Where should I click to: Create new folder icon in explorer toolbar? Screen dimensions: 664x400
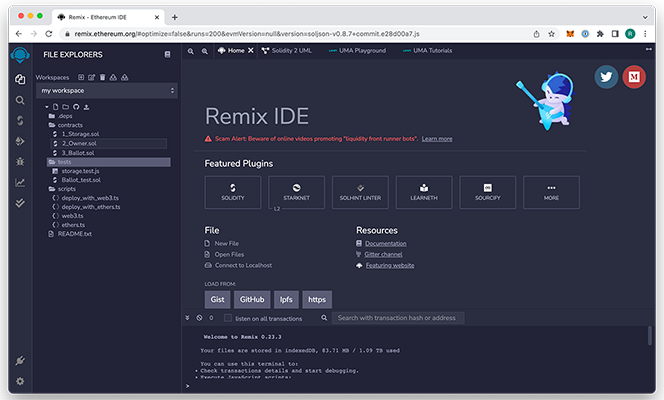click(x=66, y=107)
